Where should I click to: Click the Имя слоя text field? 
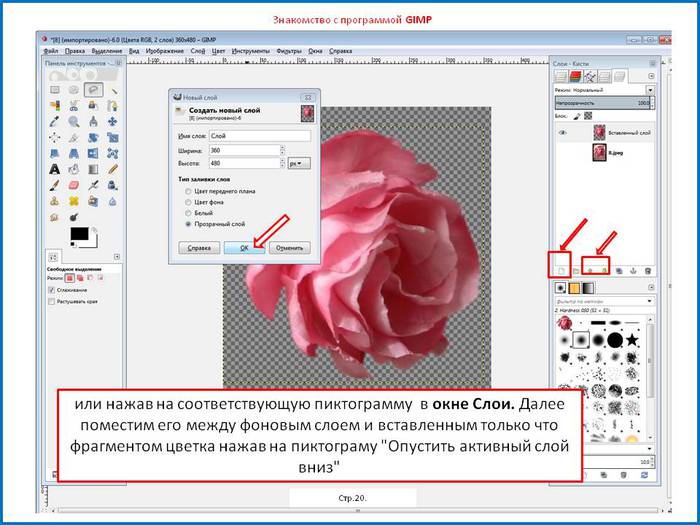[x=260, y=136]
